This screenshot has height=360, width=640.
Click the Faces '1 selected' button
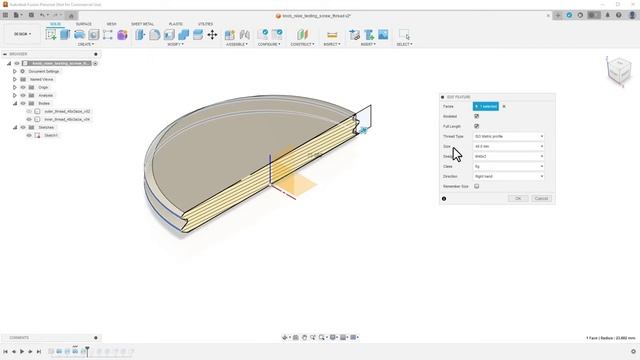coord(486,106)
